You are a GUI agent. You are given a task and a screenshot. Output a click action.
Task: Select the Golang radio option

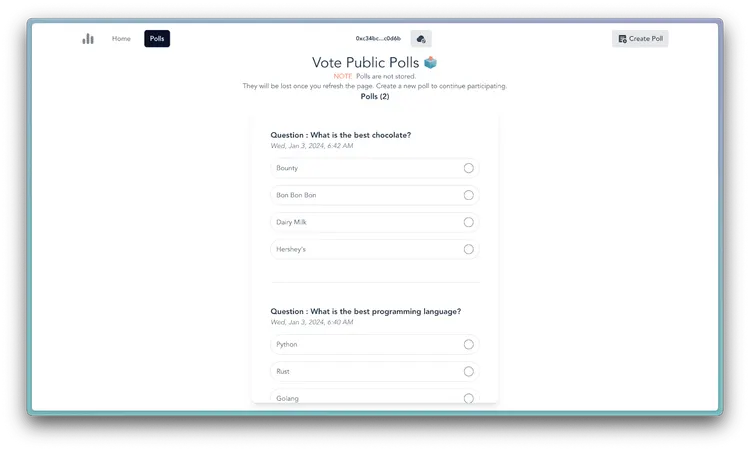469,398
